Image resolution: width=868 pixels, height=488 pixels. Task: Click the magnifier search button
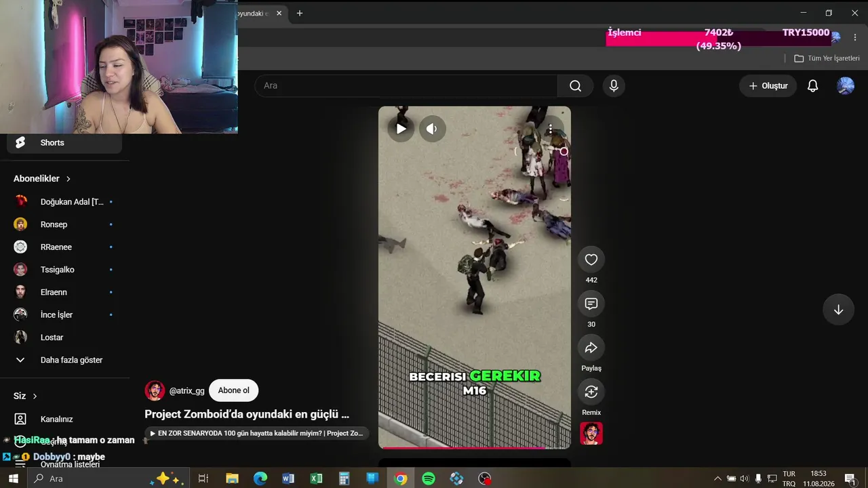click(x=576, y=85)
